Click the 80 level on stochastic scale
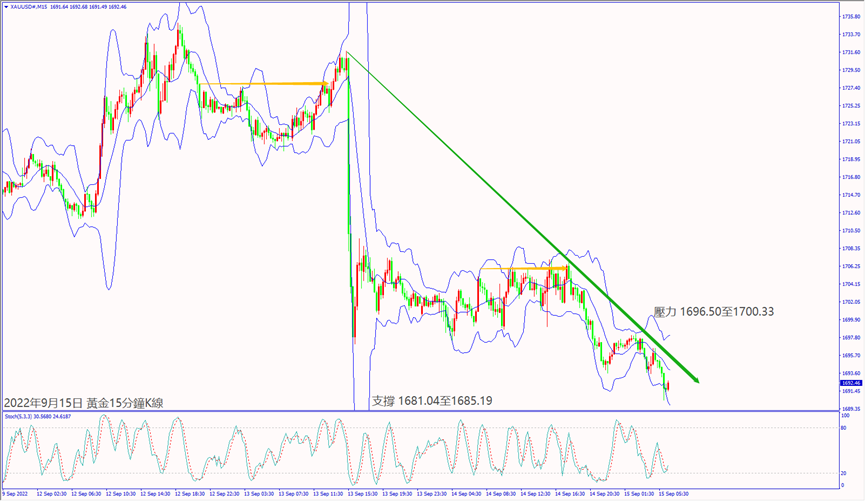Screen dimensions: 865x501 click(x=843, y=428)
